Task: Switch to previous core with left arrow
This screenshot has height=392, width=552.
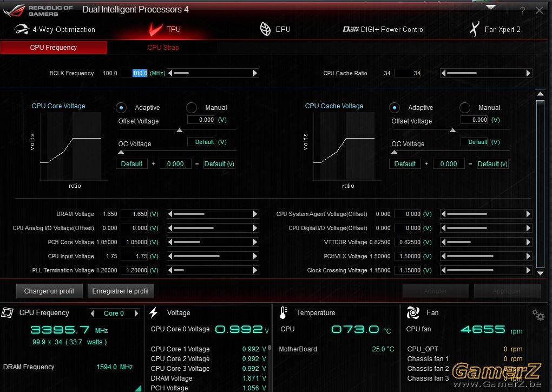Action: [92, 313]
